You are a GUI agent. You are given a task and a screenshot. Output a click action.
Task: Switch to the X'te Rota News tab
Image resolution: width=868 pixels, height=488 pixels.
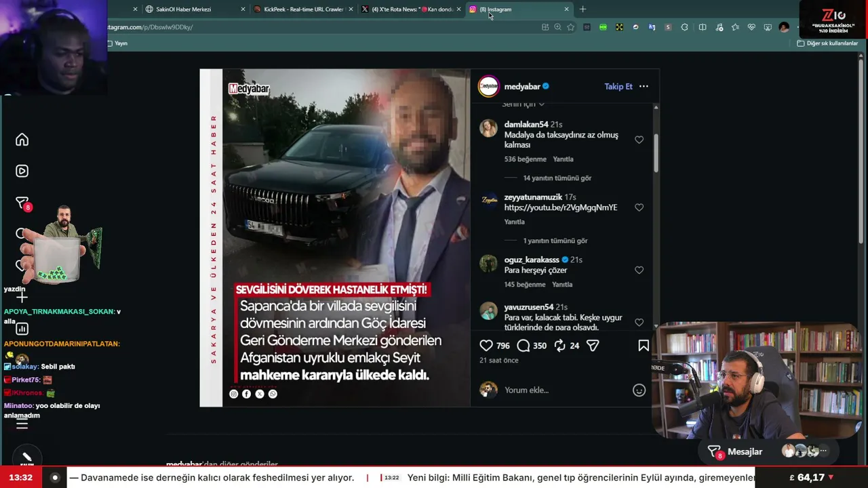412,9
